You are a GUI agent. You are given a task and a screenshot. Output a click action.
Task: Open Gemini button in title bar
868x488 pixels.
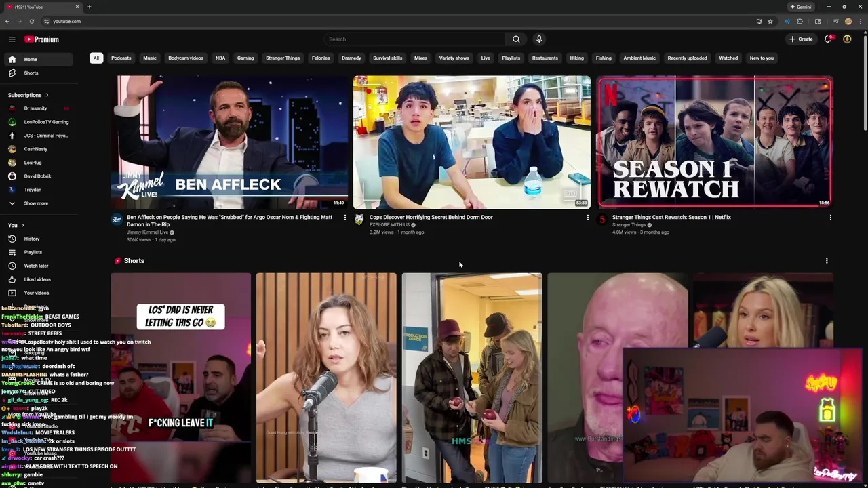coord(801,7)
